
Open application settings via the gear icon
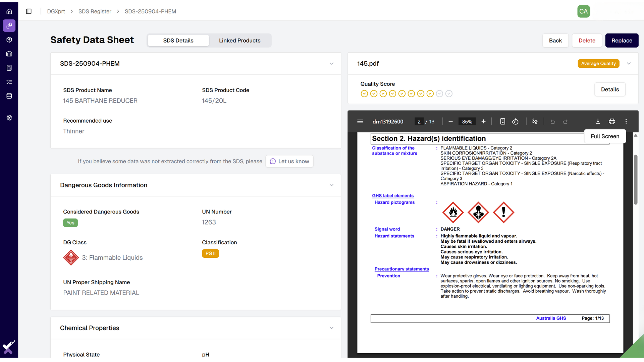pyautogui.click(x=9, y=118)
